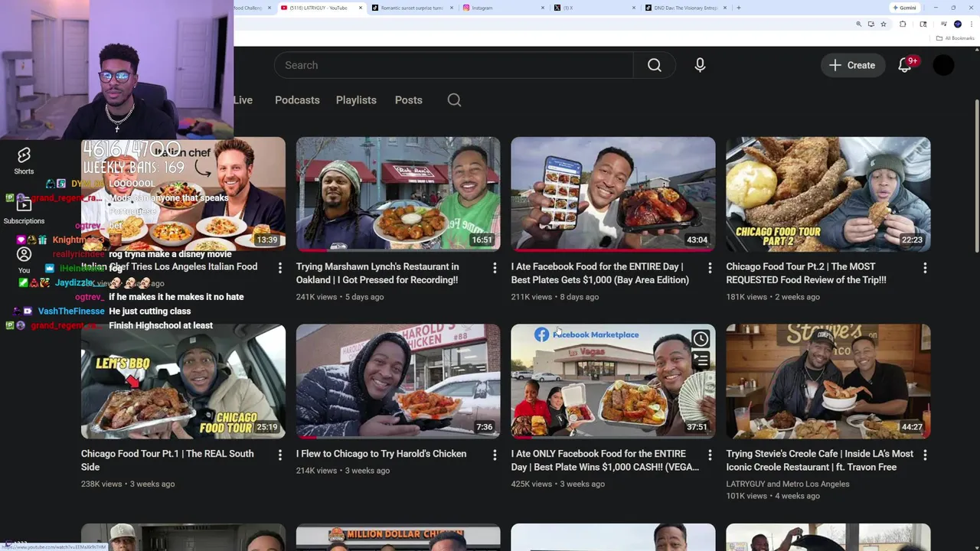The height and width of the screenshot is (551, 980).
Task: Open the Lem's BBQ Chicago thumbnail
Action: click(x=183, y=381)
